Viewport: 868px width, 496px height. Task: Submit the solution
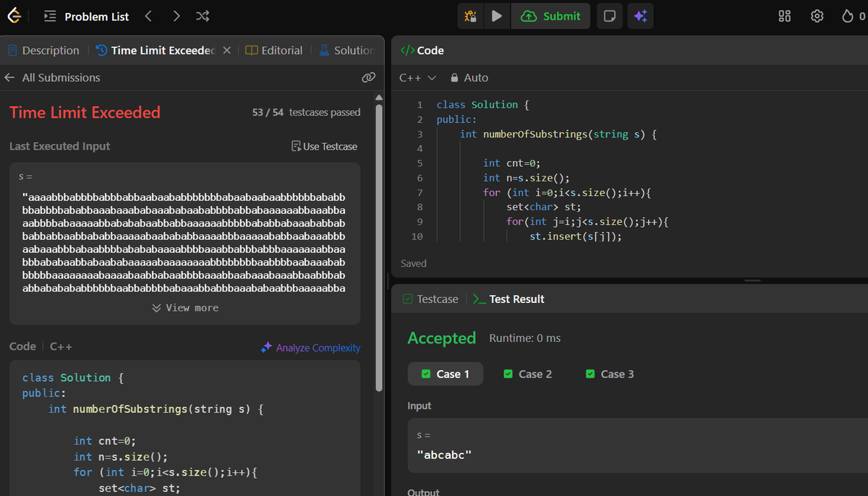click(550, 16)
